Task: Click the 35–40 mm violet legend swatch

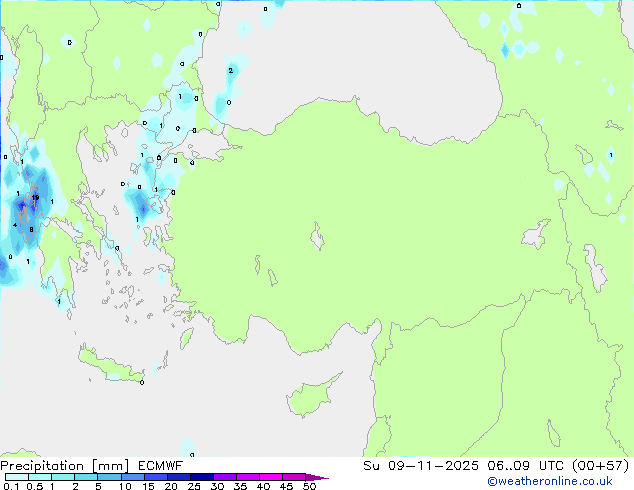Action: point(247,477)
